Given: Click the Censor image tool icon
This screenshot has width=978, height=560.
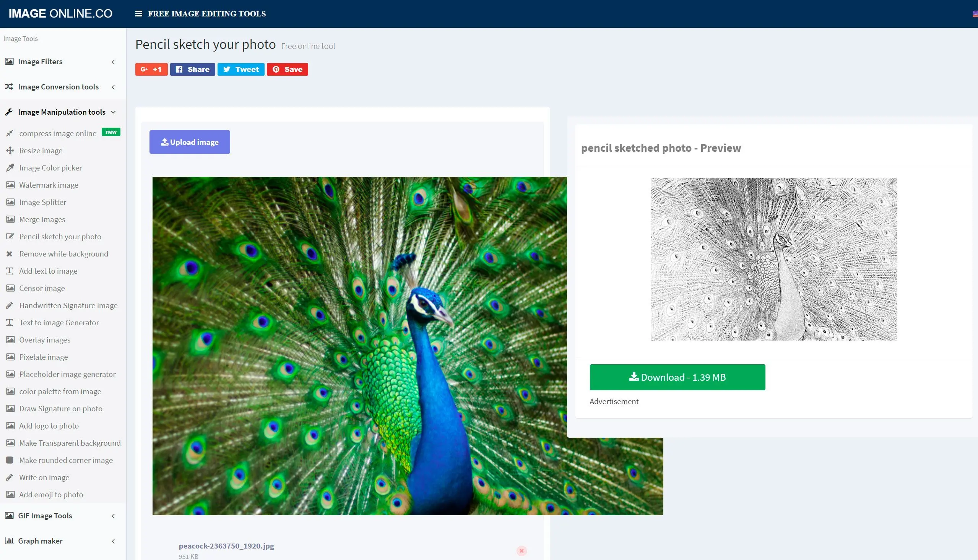Looking at the screenshot, I should [10, 288].
